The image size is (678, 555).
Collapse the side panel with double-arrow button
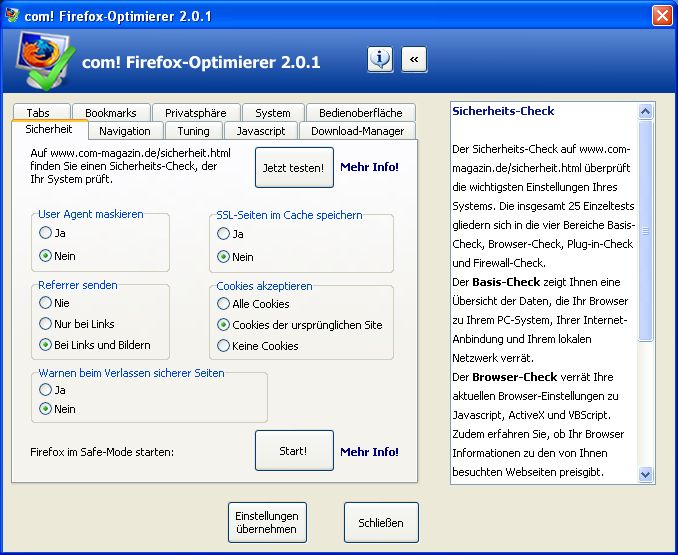pos(414,60)
